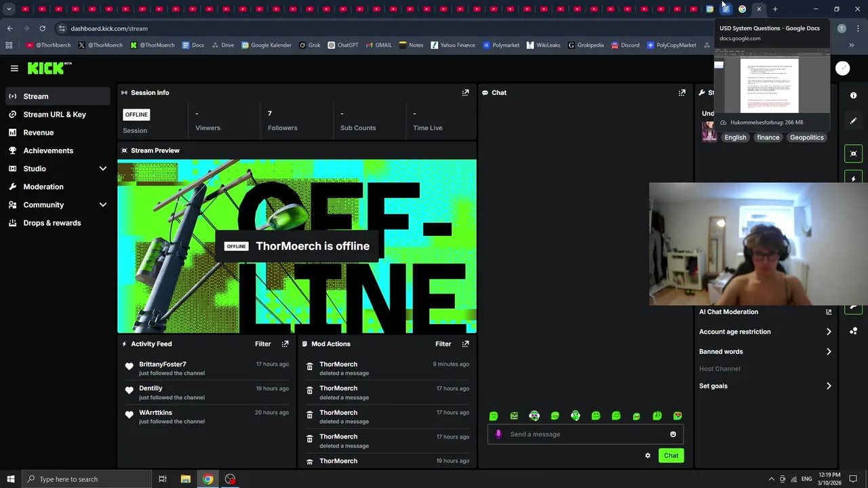Pop out the Activity Feed panel
This screenshot has width=868, height=488.
285,344
